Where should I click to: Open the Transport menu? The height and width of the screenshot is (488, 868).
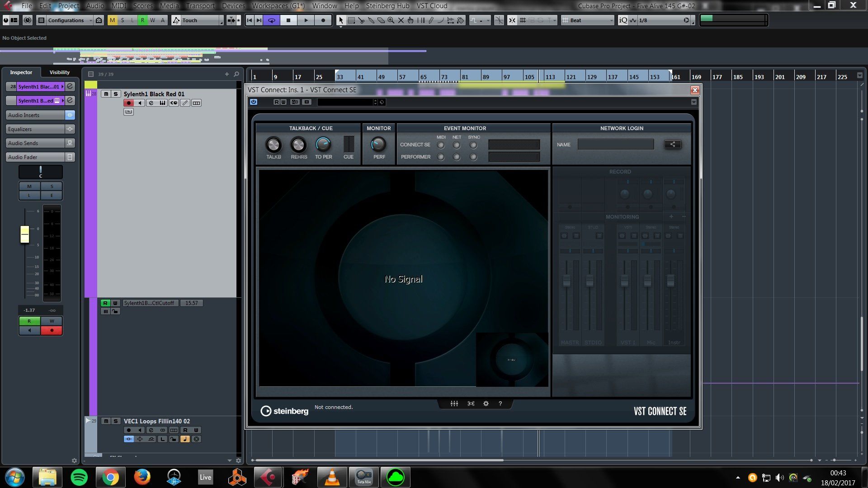click(200, 6)
